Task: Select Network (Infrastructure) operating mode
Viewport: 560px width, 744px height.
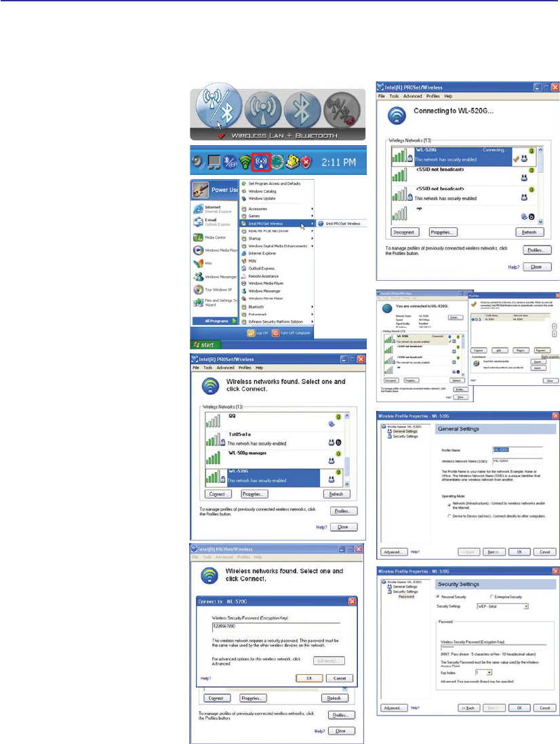Action: click(x=449, y=505)
